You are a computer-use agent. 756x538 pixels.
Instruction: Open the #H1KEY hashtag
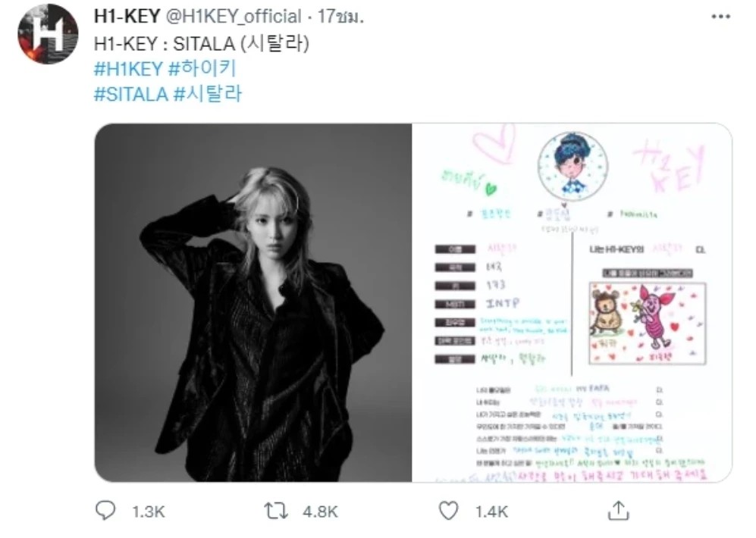[128, 69]
